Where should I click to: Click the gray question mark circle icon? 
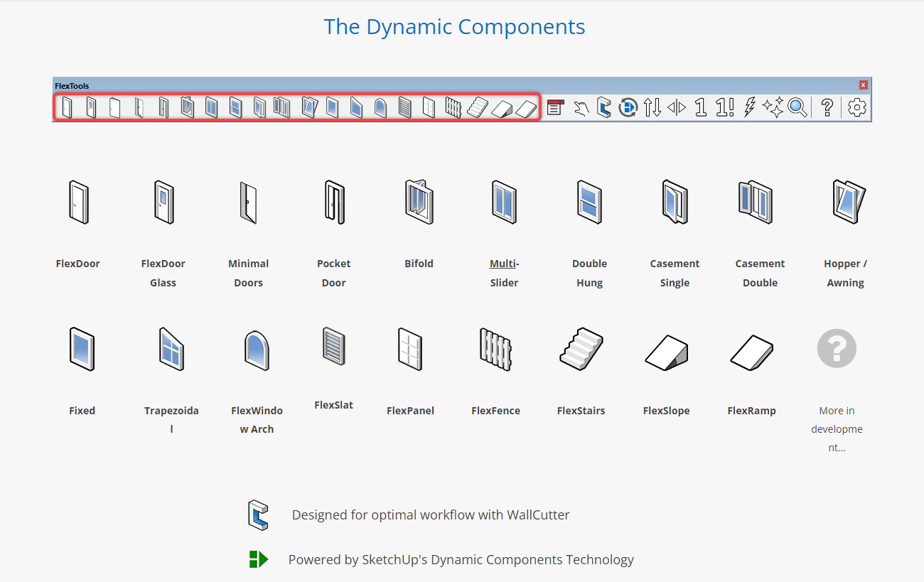point(837,348)
